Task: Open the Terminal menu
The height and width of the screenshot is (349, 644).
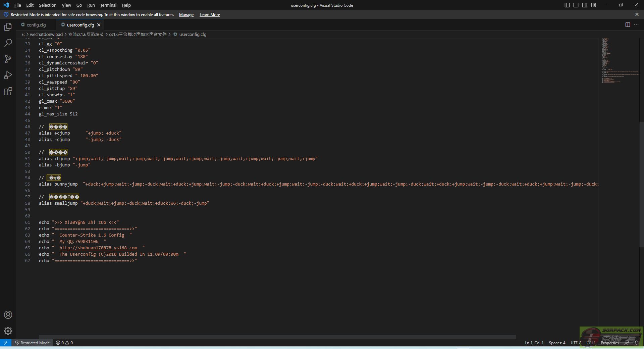Action: 108,5
